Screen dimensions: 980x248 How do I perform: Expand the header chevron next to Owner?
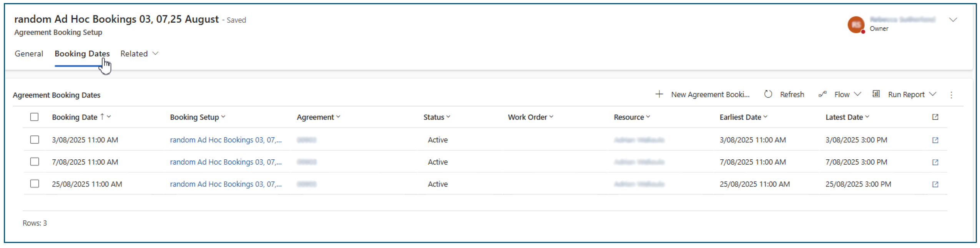point(953,20)
